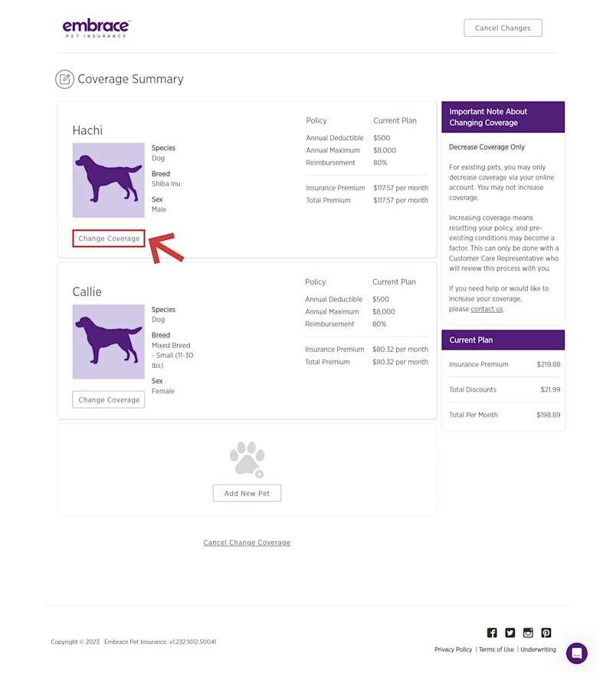Image resolution: width=616 pixels, height=683 pixels.
Task: Open the Pinterest icon in the footer
Action: coord(546,632)
